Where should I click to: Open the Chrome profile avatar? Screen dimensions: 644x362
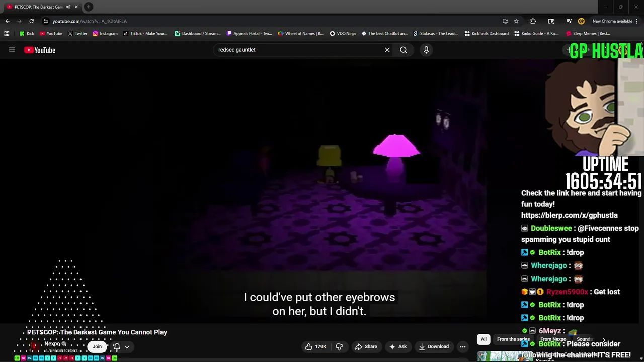point(581,21)
